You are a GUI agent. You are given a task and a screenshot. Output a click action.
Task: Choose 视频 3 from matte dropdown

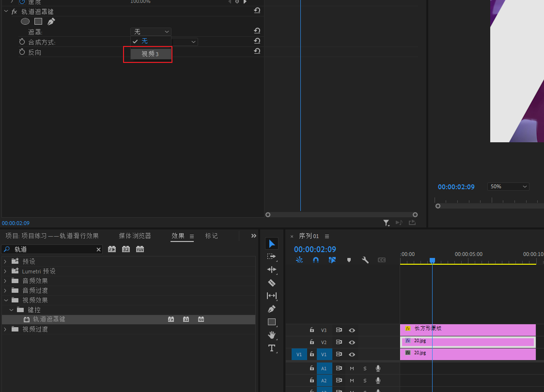click(x=150, y=54)
